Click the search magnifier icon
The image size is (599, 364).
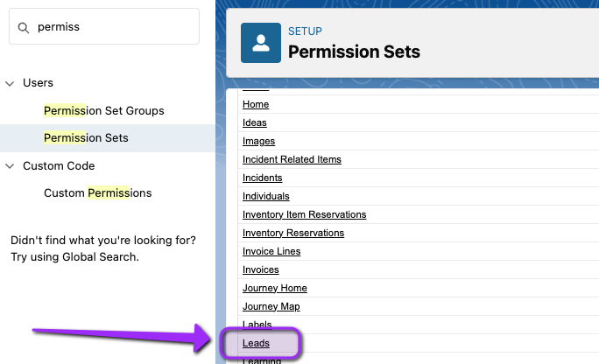pos(24,27)
